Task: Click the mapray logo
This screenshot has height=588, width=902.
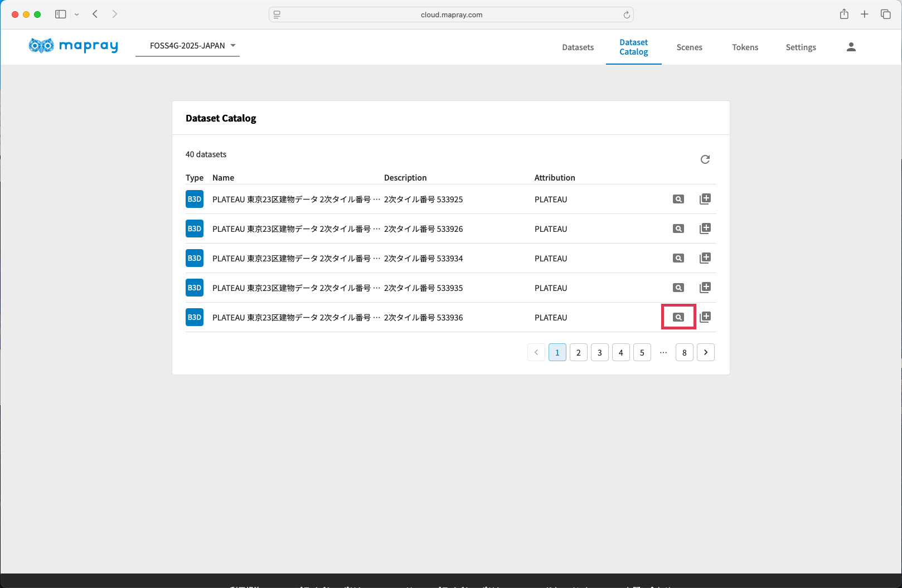Action: coord(73,46)
